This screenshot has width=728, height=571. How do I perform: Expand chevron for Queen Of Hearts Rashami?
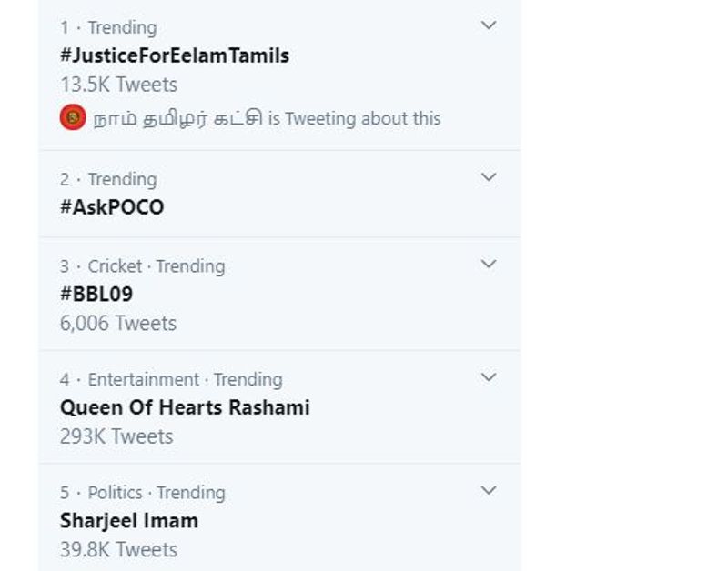click(489, 377)
